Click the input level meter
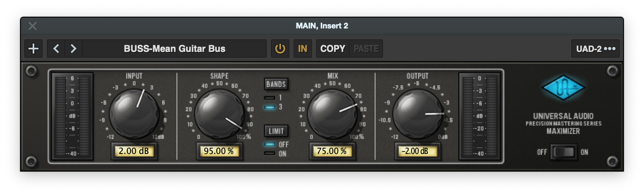The image size is (644, 195). (x=72, y=116)
